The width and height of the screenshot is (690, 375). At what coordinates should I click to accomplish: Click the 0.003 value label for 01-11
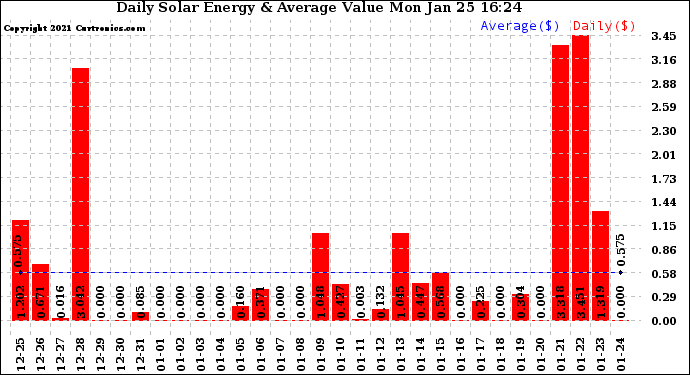[360, 302]
